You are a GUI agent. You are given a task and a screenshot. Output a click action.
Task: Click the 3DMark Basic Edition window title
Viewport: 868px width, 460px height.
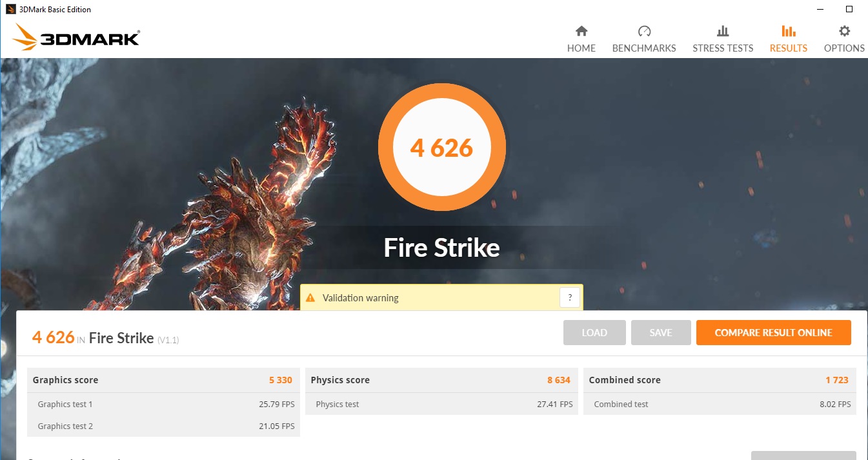point(55,10)
